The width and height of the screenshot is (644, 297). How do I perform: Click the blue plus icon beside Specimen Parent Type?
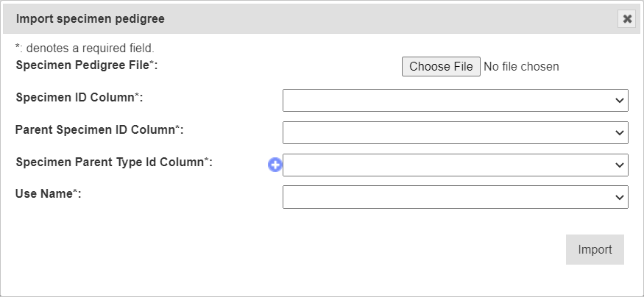[275, 165]
